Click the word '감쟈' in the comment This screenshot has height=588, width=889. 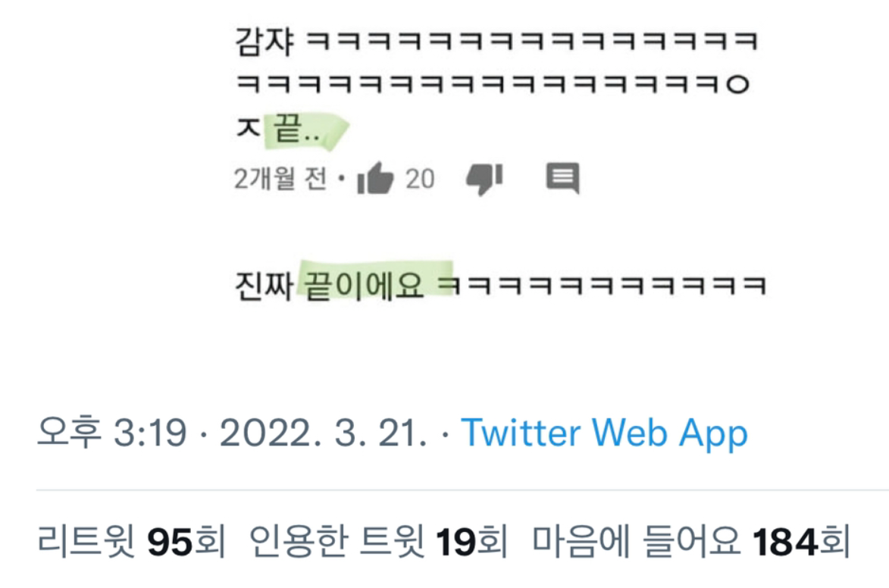(265, 42)
